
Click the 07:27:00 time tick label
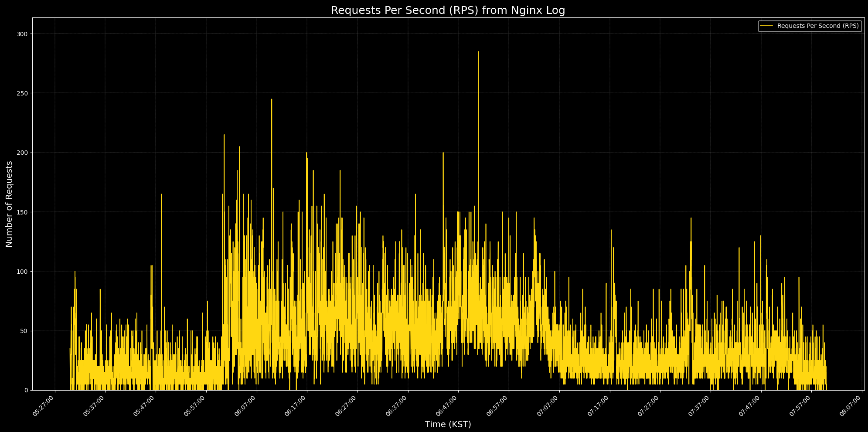click(x=650, y=406)
